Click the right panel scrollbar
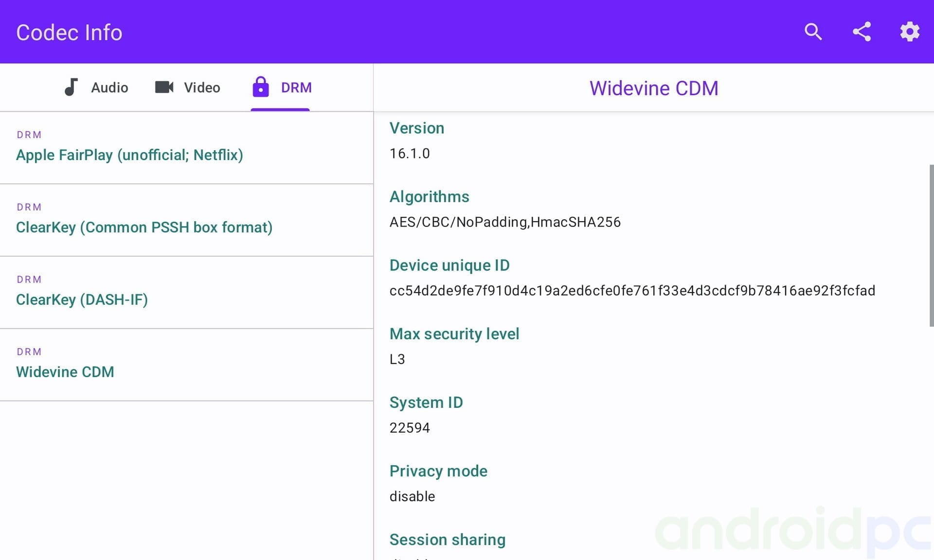The image size is (934, 560). click(x=931, y=245)
